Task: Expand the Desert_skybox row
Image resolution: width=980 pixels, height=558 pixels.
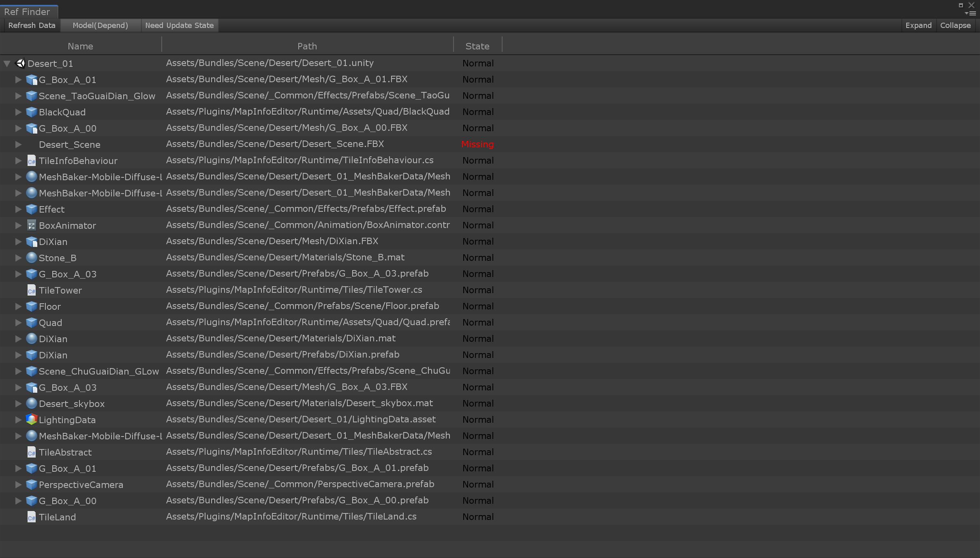Action: pyautogui.click(x=18, y=404)
